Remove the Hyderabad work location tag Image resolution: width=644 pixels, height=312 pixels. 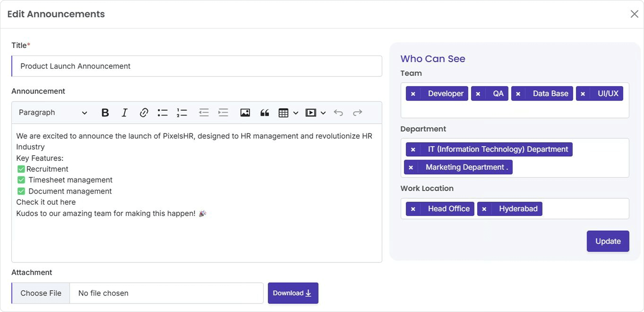tap(484, 209)
